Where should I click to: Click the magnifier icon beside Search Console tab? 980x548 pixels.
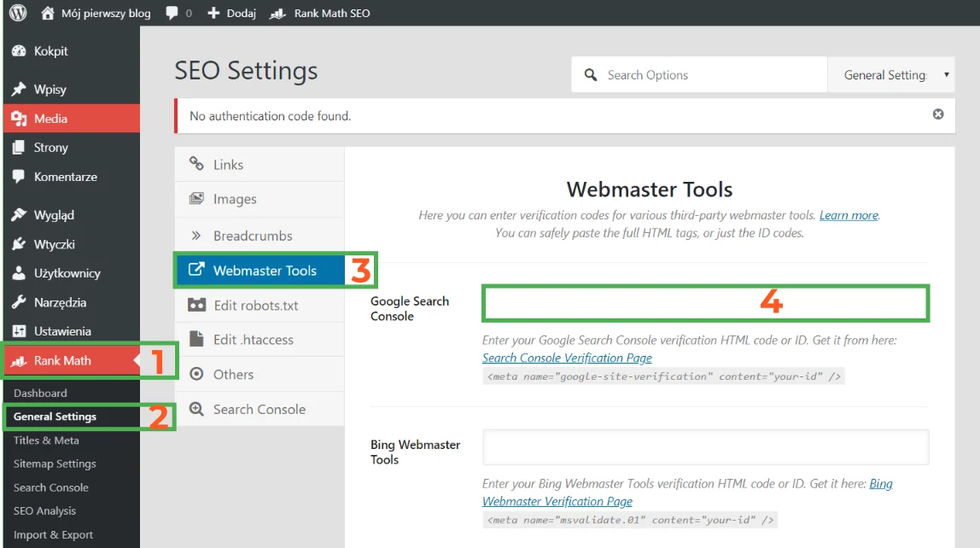coord(196,409)
